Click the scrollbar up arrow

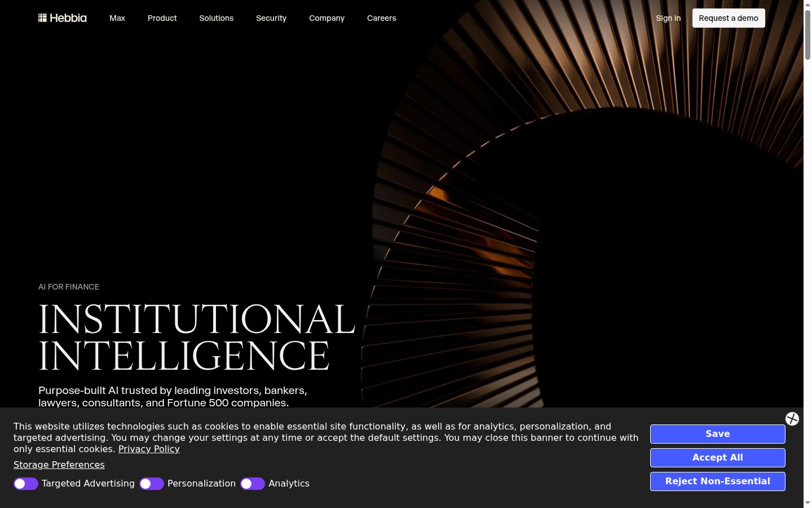(x=807, y=5)
